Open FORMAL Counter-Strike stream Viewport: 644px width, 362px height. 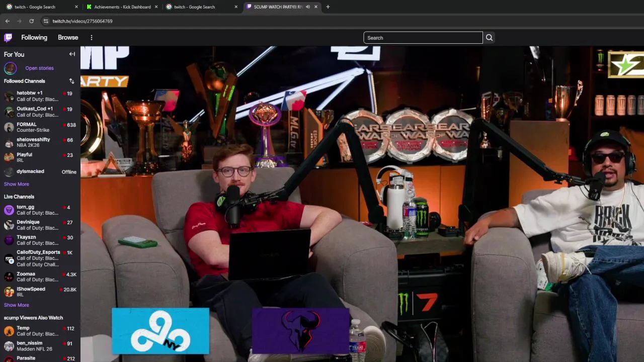(40, 127)
